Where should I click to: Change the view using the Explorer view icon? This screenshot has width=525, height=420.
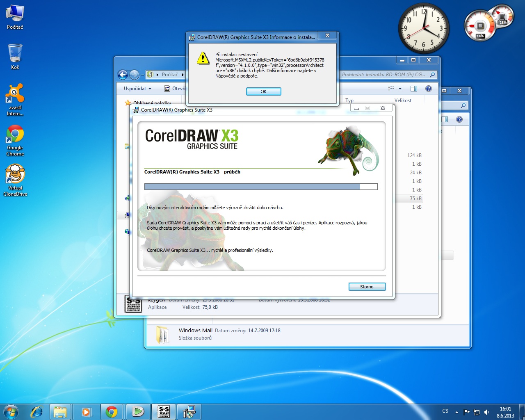[391, 89]
